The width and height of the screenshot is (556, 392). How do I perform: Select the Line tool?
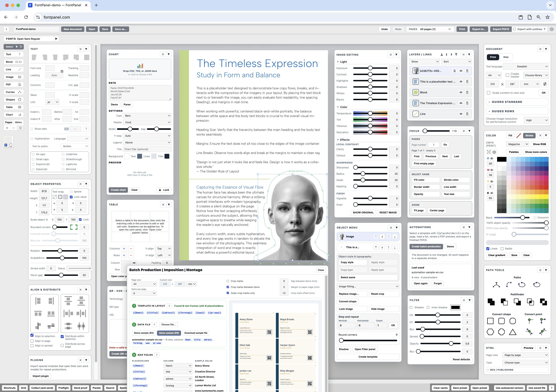(14, 69)
